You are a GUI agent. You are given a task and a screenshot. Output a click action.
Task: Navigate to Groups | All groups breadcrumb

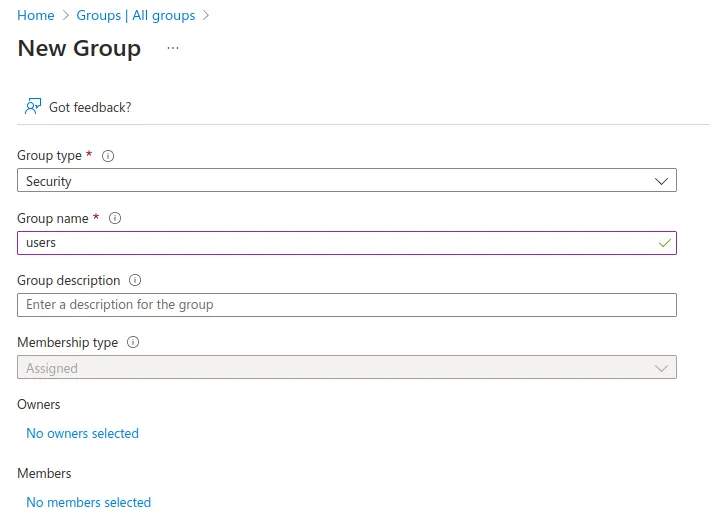coord(136,16)
